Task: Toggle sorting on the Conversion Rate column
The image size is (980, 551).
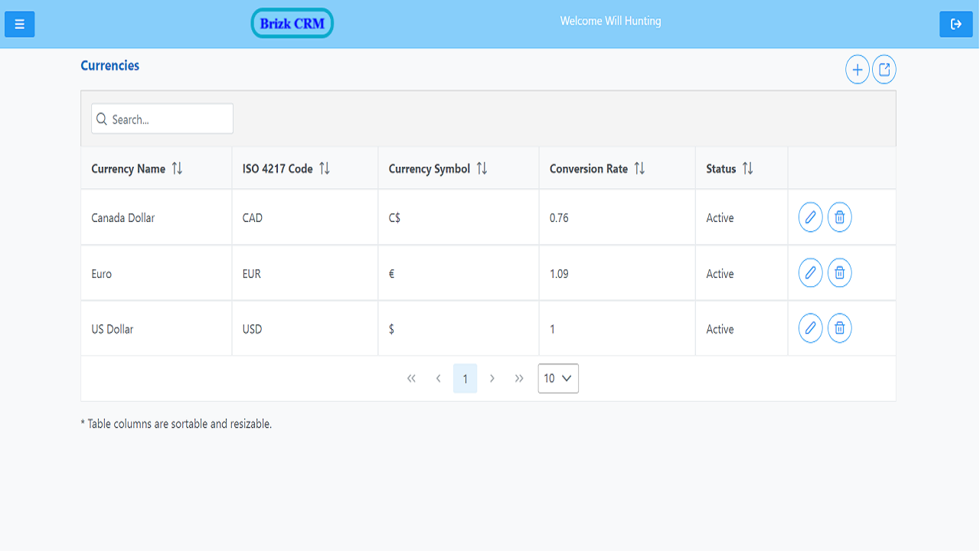Action: tap(639, 168)
